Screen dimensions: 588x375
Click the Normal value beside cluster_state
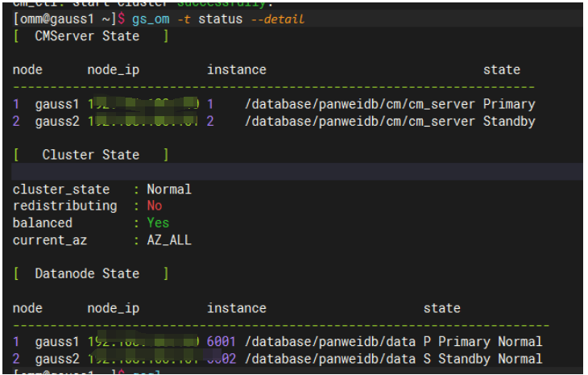click(169, 190)
